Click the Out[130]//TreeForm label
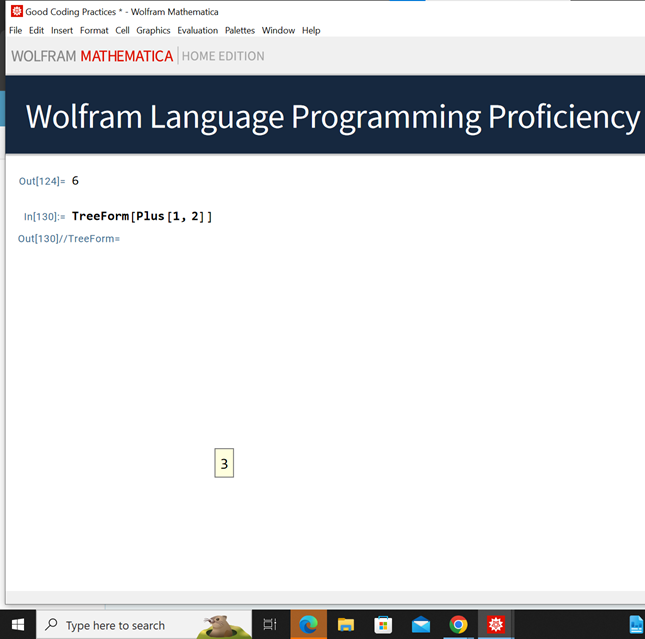Screen dimensions: 645x639 click(x=69, y=239)
